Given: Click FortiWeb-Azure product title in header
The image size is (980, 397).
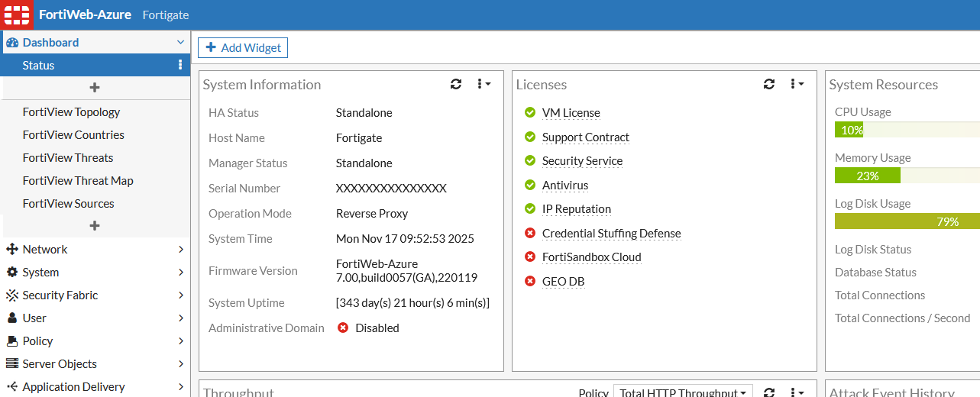Looking at the screenshot, I should pyautogui.click(x=85, y=15).
